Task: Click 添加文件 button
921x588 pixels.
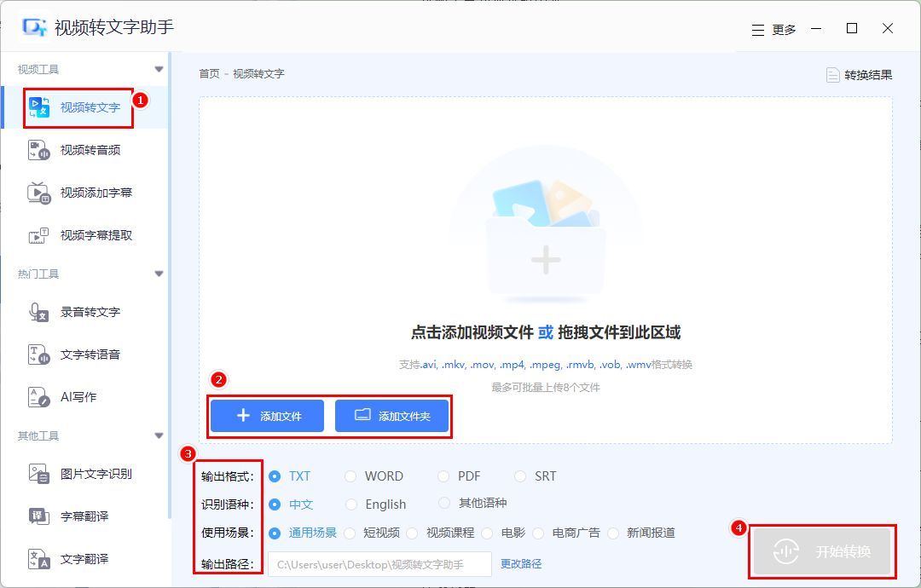Action: click(267, 416)
